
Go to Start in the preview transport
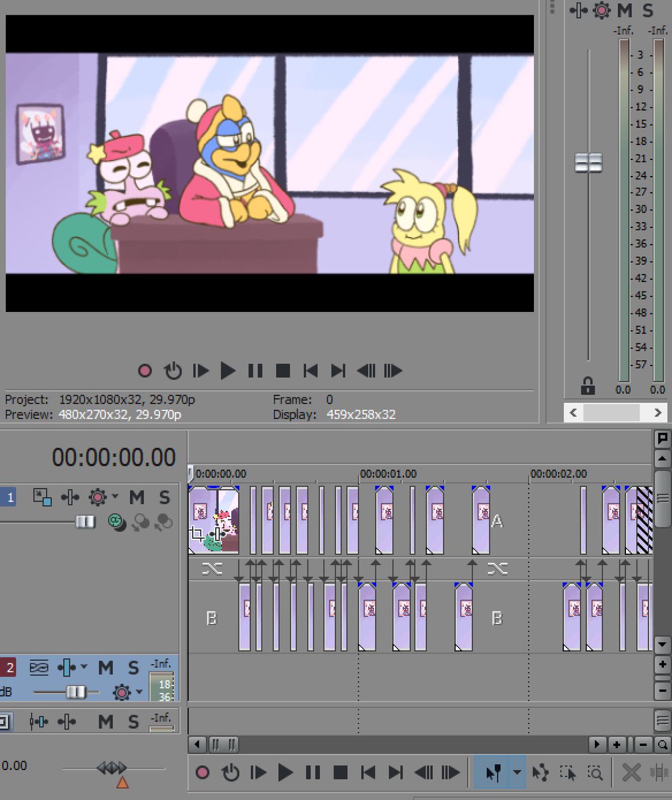310,370
